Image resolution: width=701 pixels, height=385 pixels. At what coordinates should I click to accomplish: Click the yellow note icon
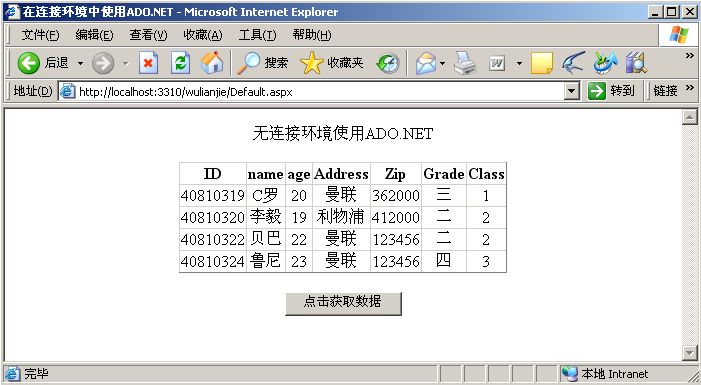click(x=542, y=63)
